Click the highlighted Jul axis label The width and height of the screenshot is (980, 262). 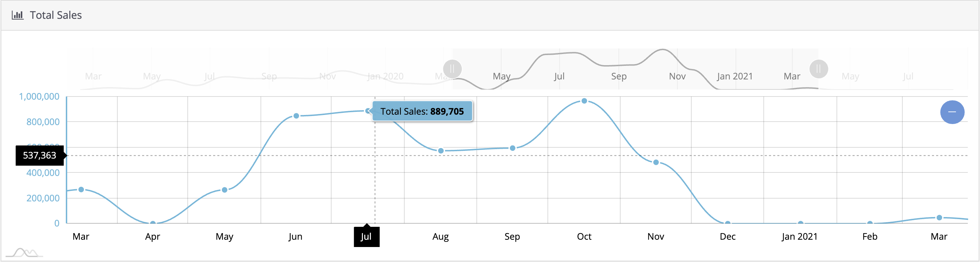[x=366, y=237]
